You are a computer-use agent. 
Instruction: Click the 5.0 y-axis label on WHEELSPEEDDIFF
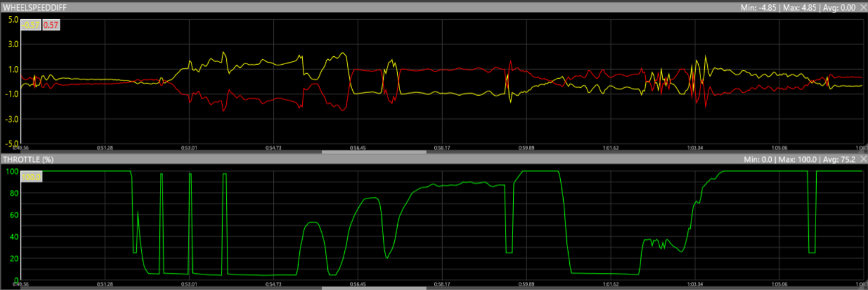coord(14,19)
